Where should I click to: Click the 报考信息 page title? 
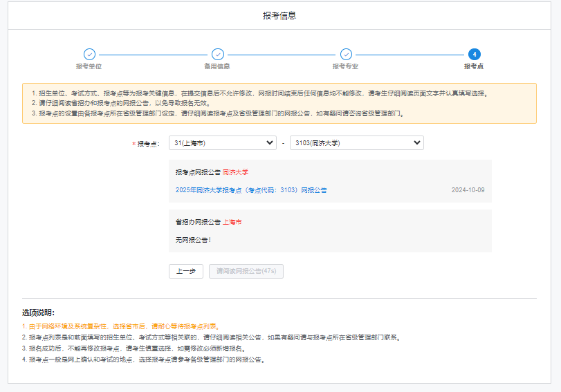pyautogui.click(x=280, y=16)
